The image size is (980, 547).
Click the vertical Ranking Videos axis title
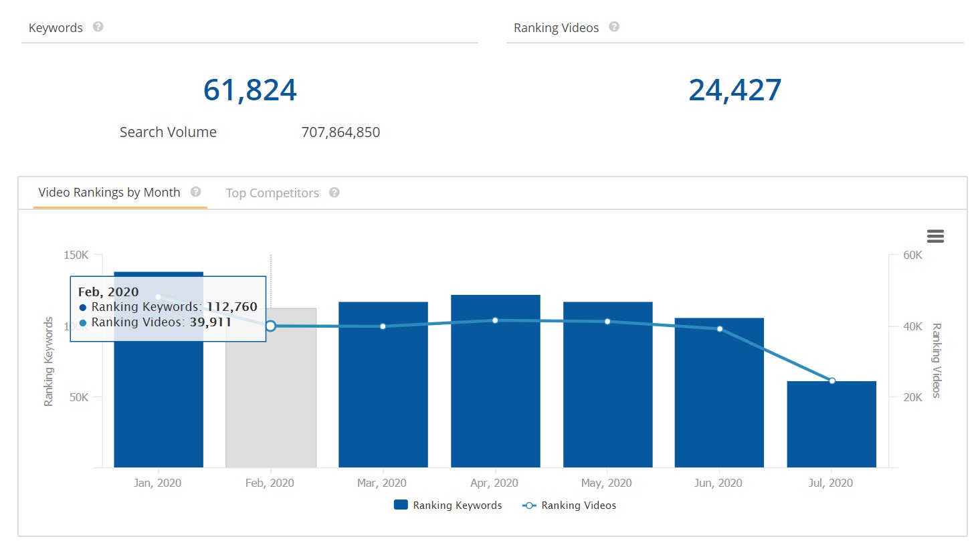[x=937, y=360]
